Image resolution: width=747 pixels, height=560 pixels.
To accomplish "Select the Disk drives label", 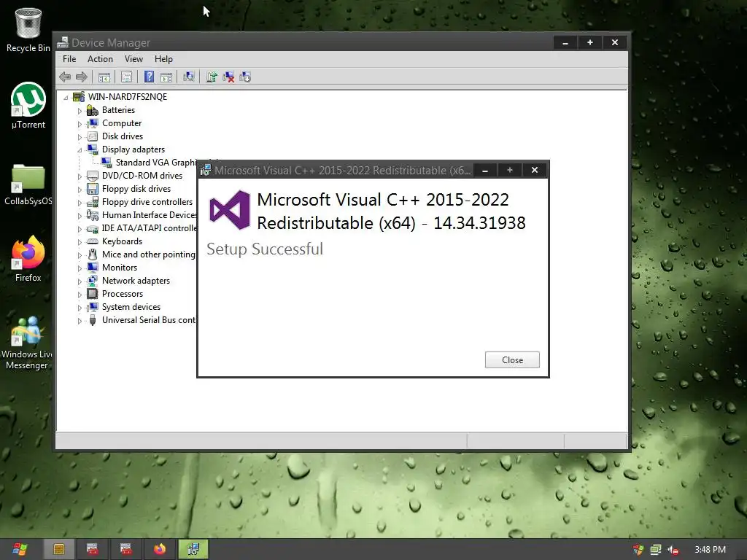I will [123, 136].
